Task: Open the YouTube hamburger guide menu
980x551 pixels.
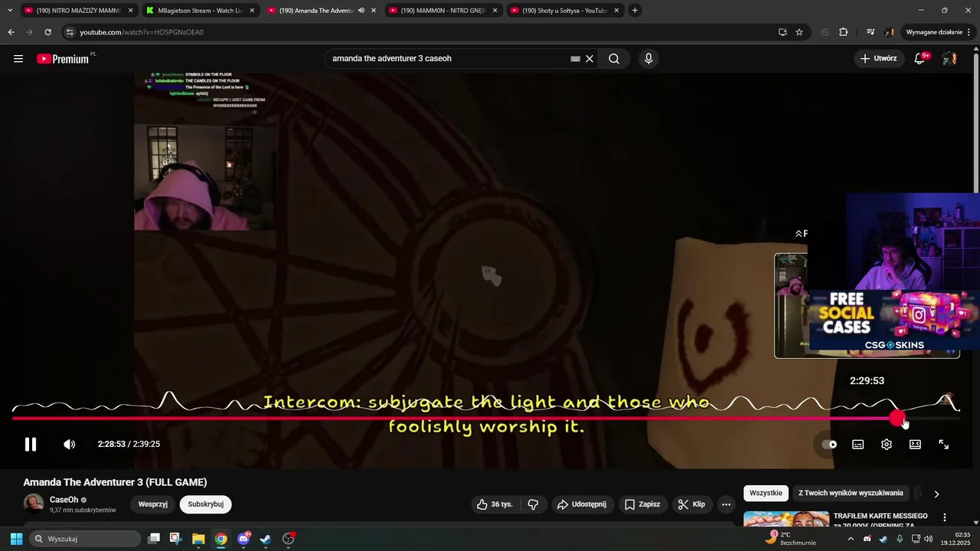Action: pyautogui.click(x=18, y=59)
